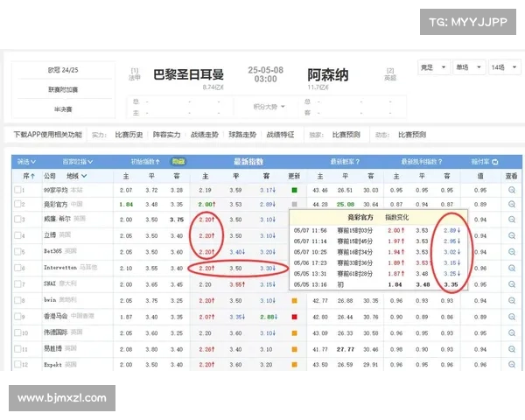Open the 地域 region dropdown
This screenshot has height=420, width=525.
(x=77, y=176)
